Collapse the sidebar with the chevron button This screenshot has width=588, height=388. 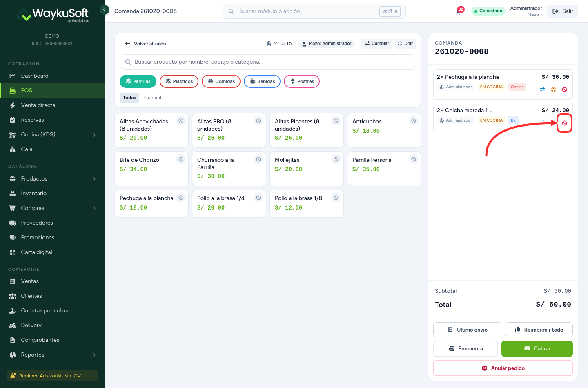coord(105,9)
